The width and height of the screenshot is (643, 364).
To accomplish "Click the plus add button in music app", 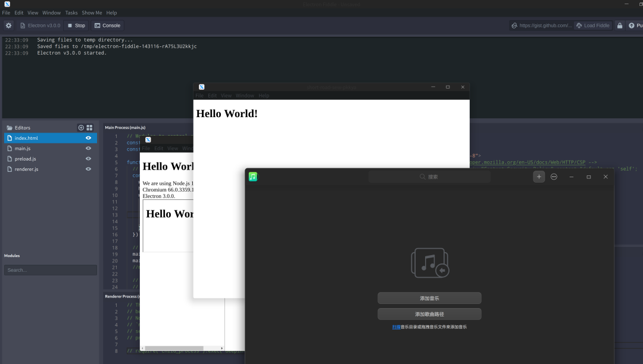I will pyautogui.click(x=539, y=177).
